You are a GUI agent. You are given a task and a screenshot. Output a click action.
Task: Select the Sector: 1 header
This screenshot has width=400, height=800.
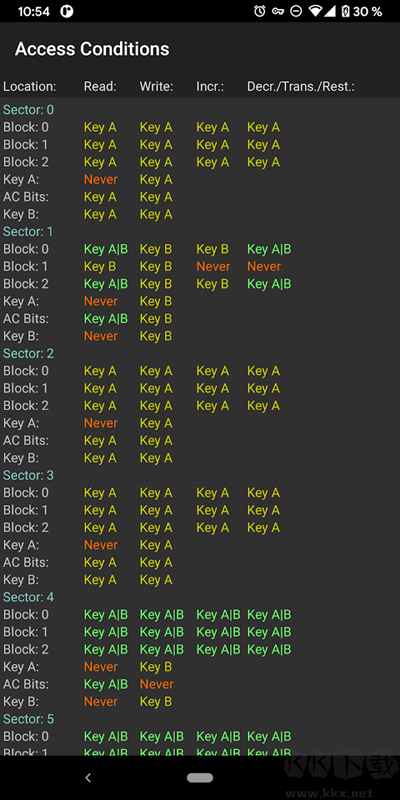(29, 232)
